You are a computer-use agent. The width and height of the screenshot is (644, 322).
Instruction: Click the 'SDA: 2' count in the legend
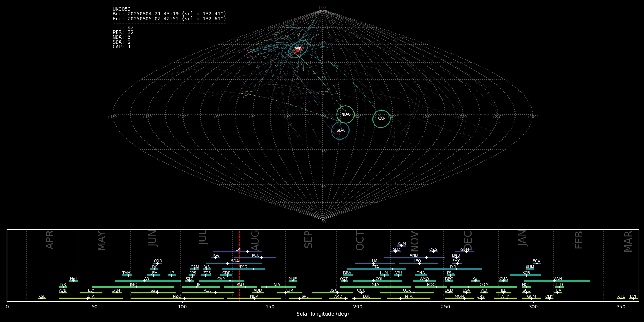coord(122,42)
